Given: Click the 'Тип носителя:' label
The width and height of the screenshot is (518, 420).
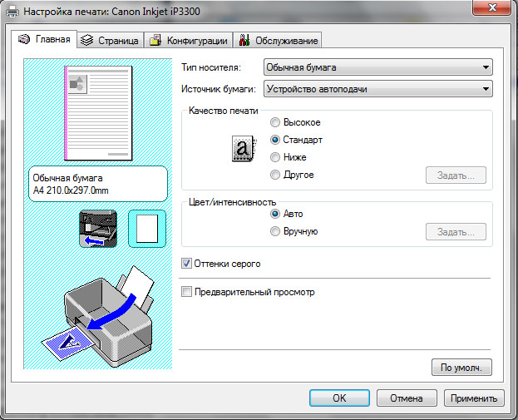Looking at the screenshot, I should point(211,67).
